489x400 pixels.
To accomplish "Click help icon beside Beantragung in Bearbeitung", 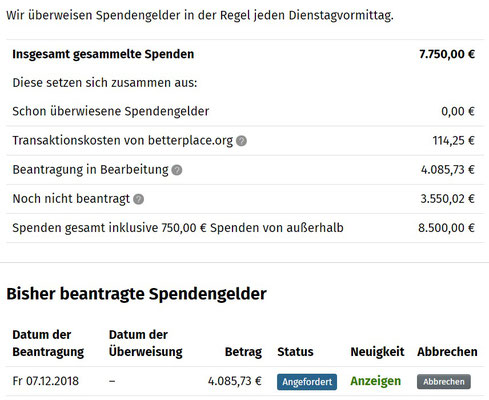I will pos(177,170).
